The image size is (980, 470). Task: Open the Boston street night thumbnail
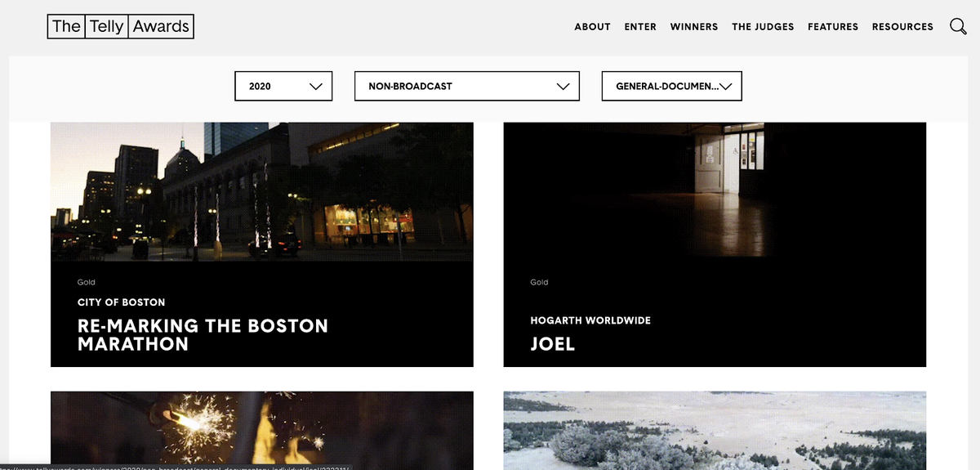click(x=262, y=191)
